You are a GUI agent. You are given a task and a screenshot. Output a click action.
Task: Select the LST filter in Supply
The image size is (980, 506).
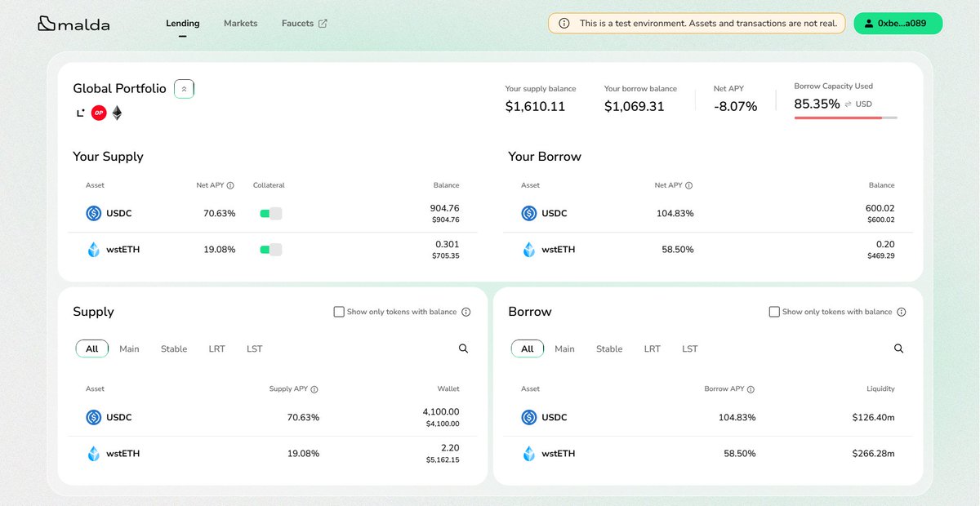(255, 348)
